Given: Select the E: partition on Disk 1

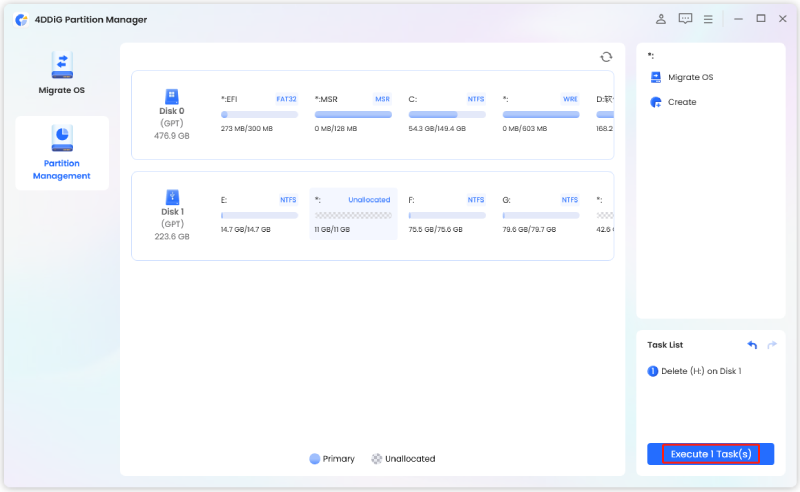Looking at the screenshot, I should coord(259,214).
